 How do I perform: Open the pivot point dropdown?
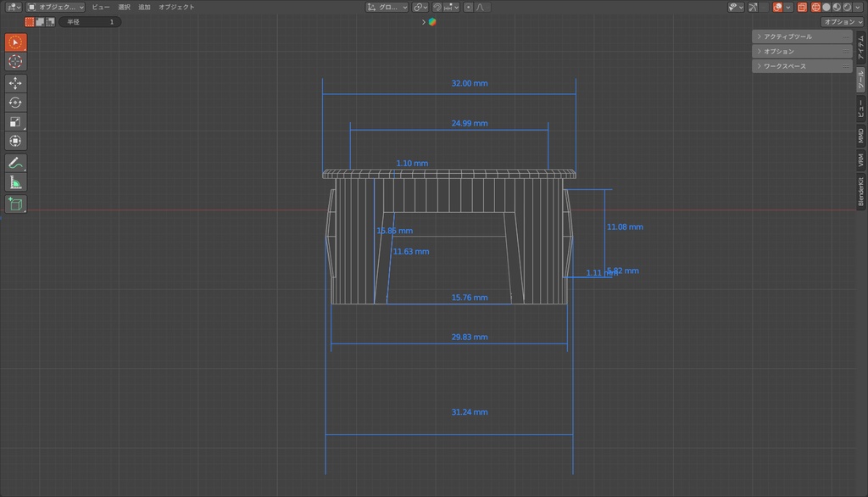(420, 7)
